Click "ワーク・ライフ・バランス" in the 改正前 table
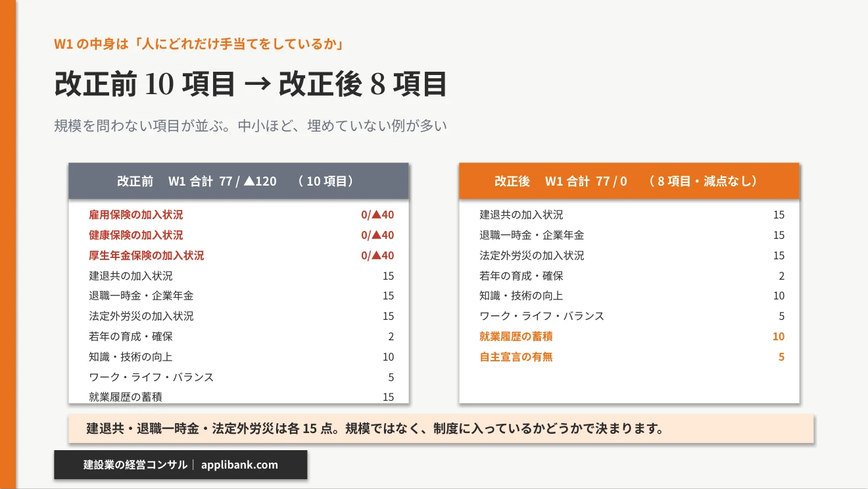Viewport: 868px width, 489px height. pyautogui.click(x=151, y=377)
